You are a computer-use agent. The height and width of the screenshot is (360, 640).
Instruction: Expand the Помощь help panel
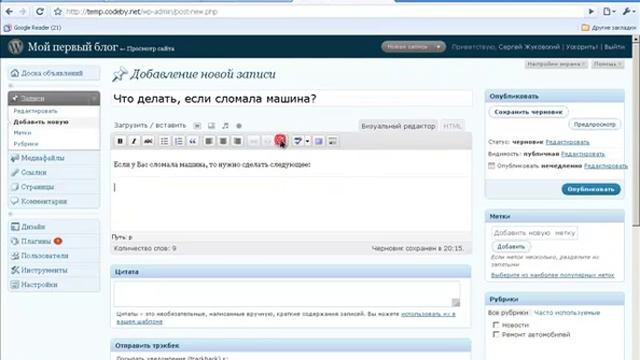tap(608, 64)
